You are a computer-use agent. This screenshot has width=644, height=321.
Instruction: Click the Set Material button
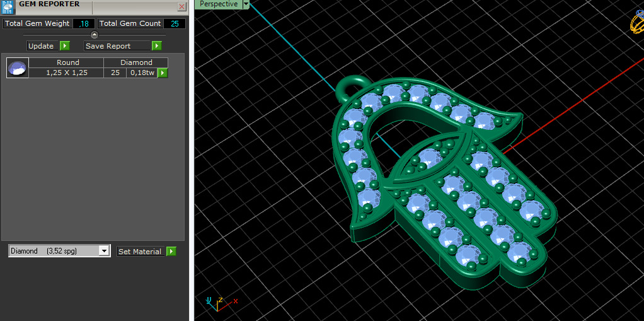[x=141, y=251]
